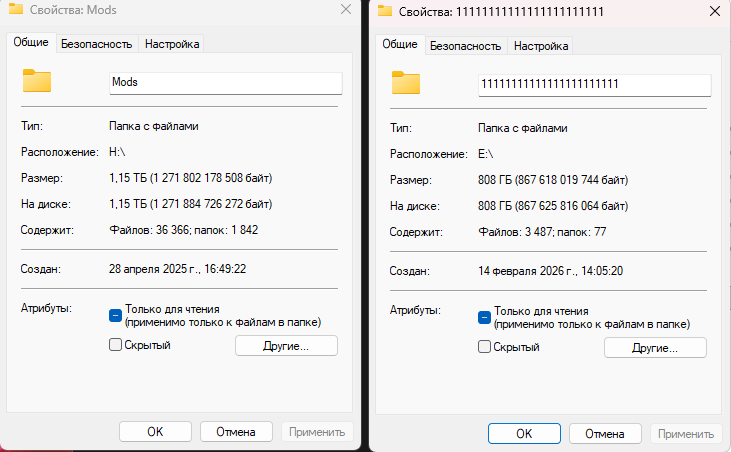Click creation date '14 февраля 2026 г., 14:05:20'

[551, 271]
